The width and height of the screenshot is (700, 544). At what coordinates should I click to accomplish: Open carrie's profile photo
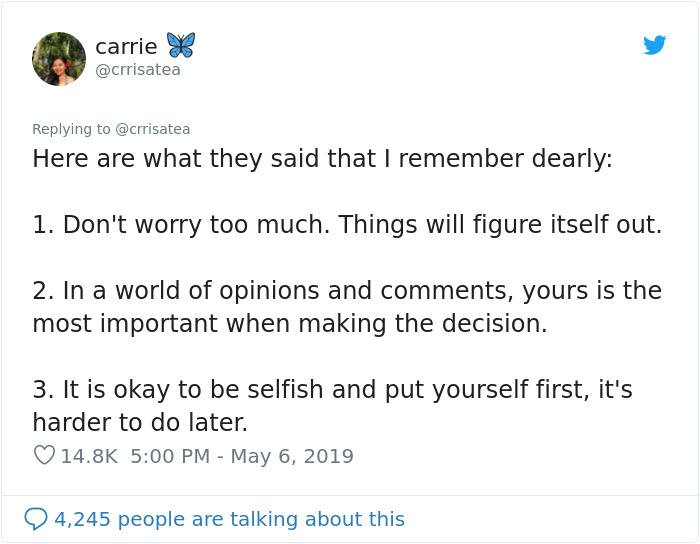(x=59, y=58)
